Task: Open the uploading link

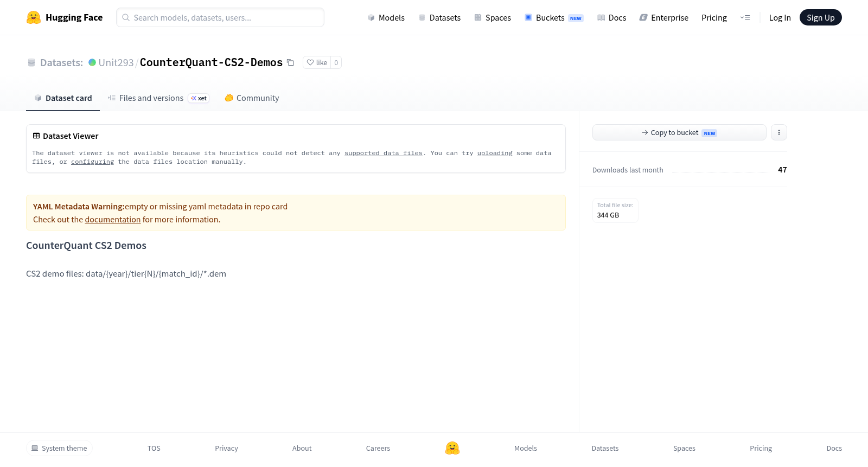Action: click(x=495, y=153)
